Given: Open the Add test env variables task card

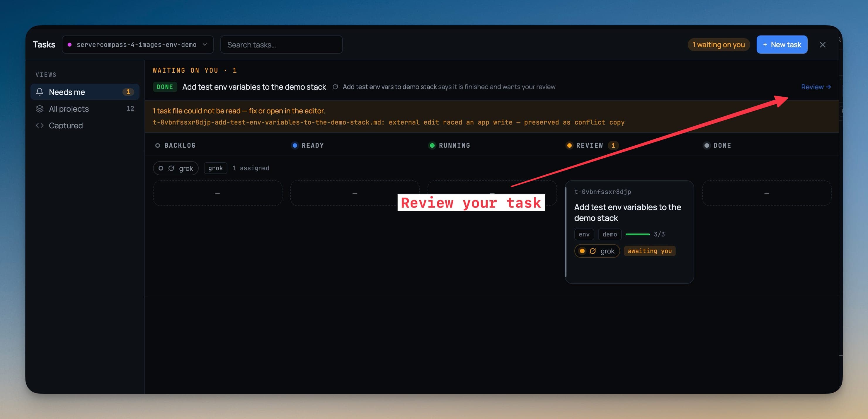Looking at the screenshot, I should [x=629, y=232].
